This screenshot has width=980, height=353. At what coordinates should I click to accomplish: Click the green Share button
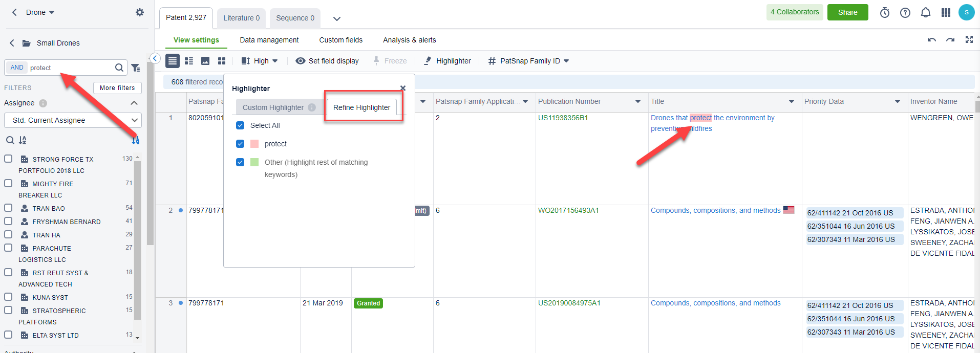(x=847, y=12)
